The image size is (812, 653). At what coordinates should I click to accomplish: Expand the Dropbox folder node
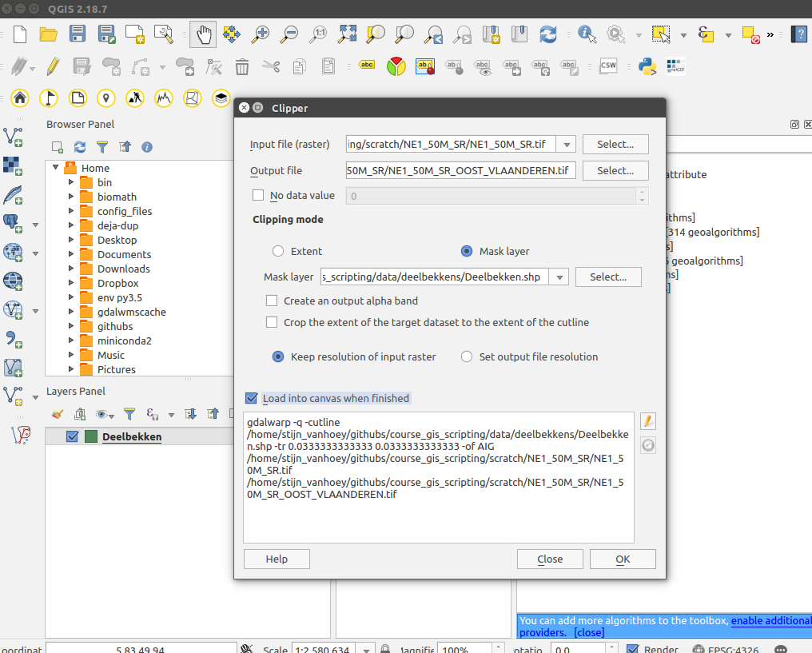pos(71,283)
